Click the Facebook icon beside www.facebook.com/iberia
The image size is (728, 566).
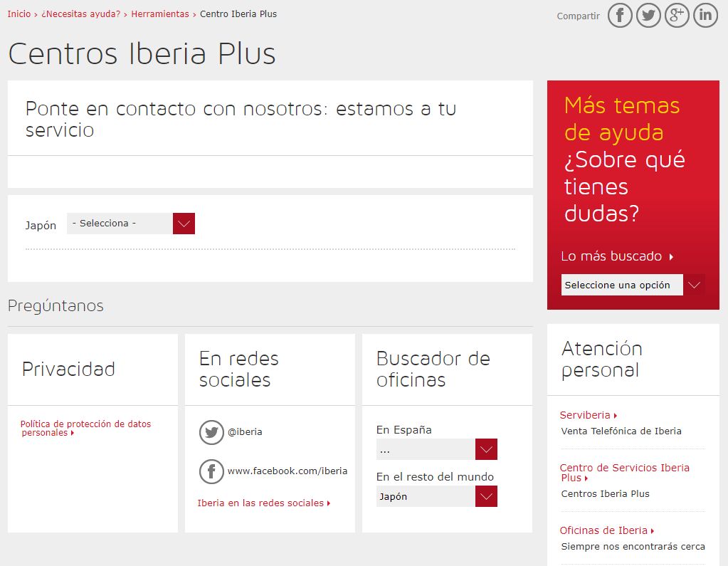coord(211,471)
